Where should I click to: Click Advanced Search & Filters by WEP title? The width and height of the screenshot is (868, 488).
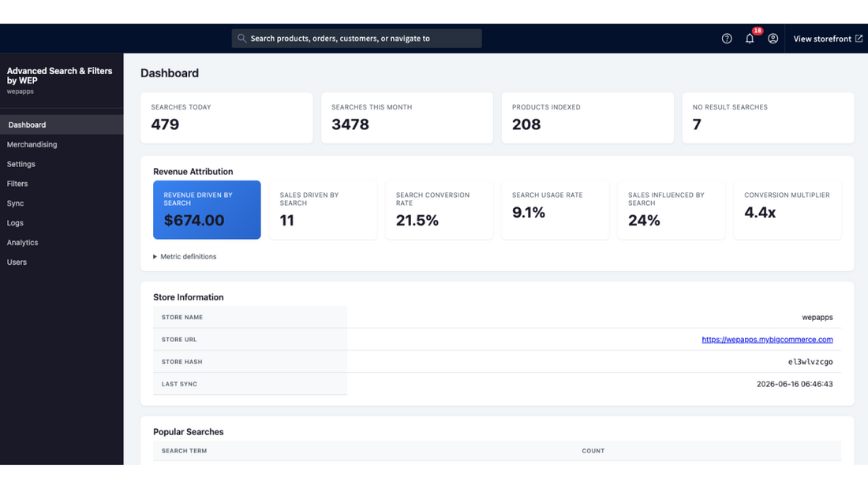coord(60,76)
